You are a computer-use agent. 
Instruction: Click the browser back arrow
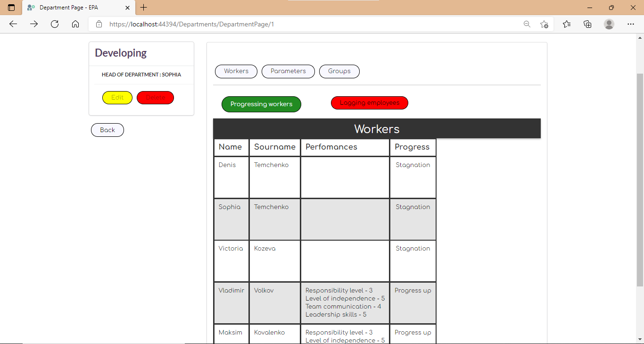coord(13,24)
